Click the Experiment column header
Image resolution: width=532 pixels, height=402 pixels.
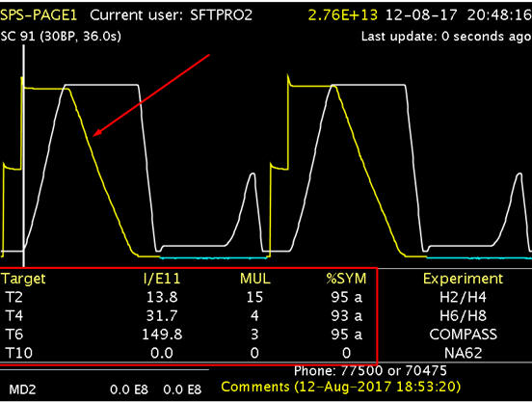463,279
